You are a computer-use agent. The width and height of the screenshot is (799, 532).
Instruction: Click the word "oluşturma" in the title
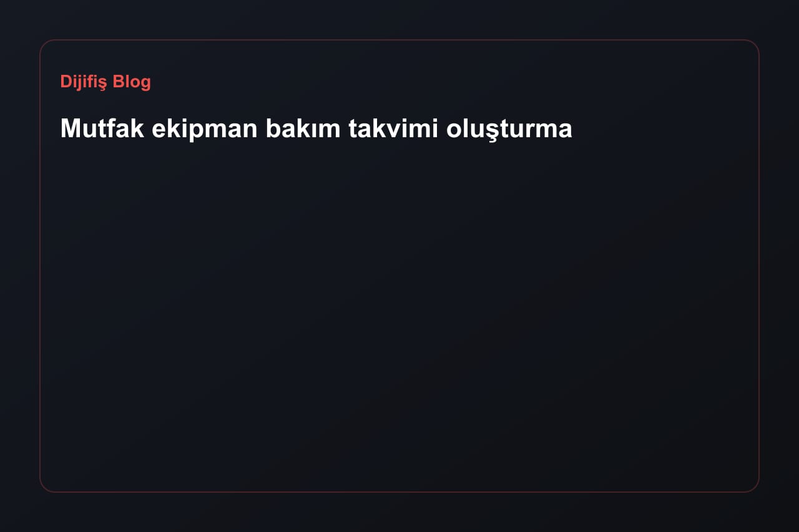pyautogui.click(x=509, y=130)
